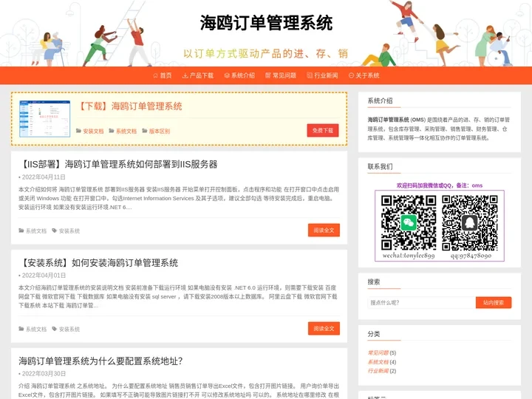Click the date 2022年04月01日

[44, 276]
